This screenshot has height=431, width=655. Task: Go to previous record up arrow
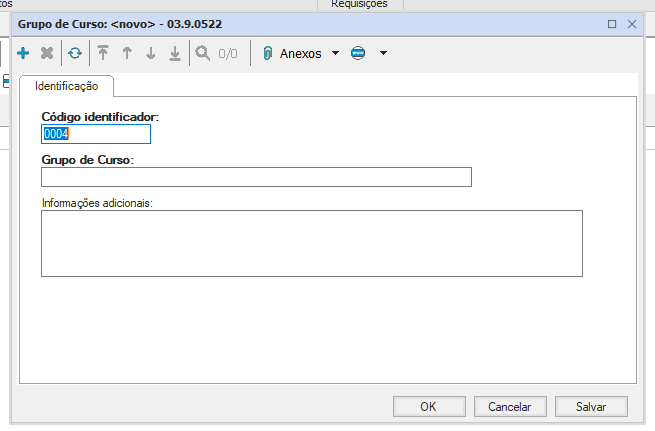tap(127, 54)
